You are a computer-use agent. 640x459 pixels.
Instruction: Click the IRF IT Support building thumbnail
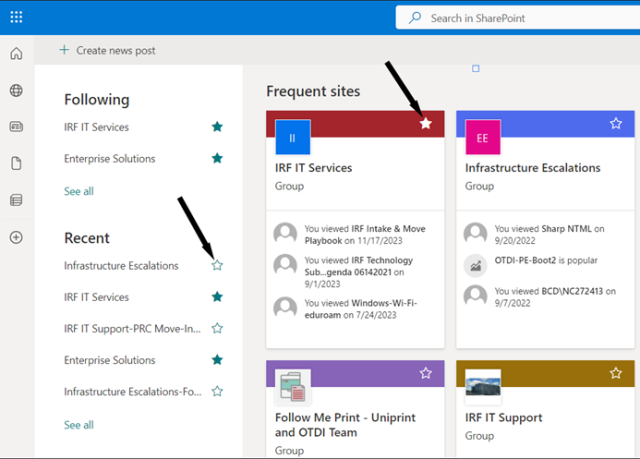[x=483, y=387]
